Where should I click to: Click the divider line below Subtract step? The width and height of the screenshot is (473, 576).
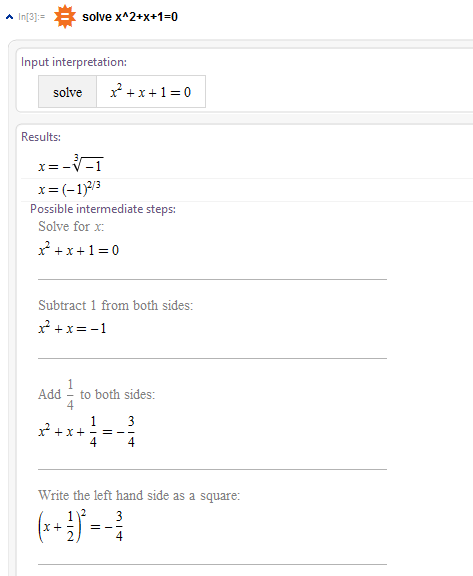[212, 358]
